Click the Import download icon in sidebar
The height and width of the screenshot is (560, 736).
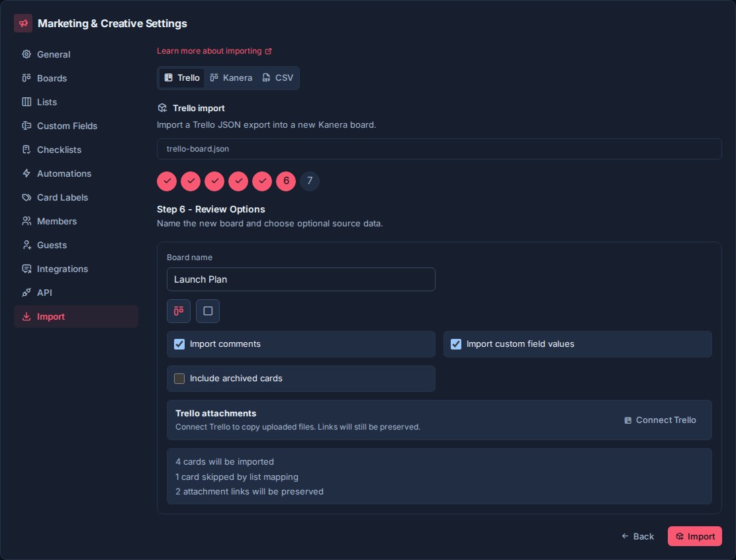click(26, 317)
